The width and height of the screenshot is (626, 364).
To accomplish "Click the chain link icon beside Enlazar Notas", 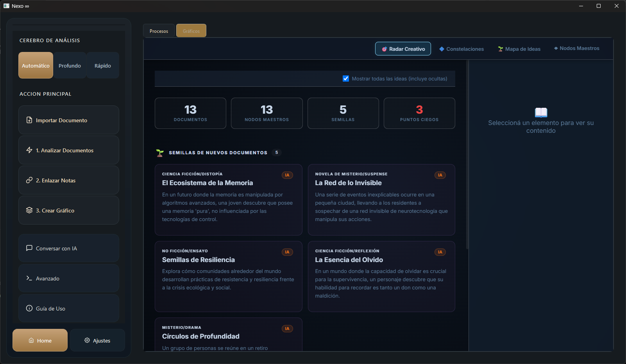I will (29, 180).
